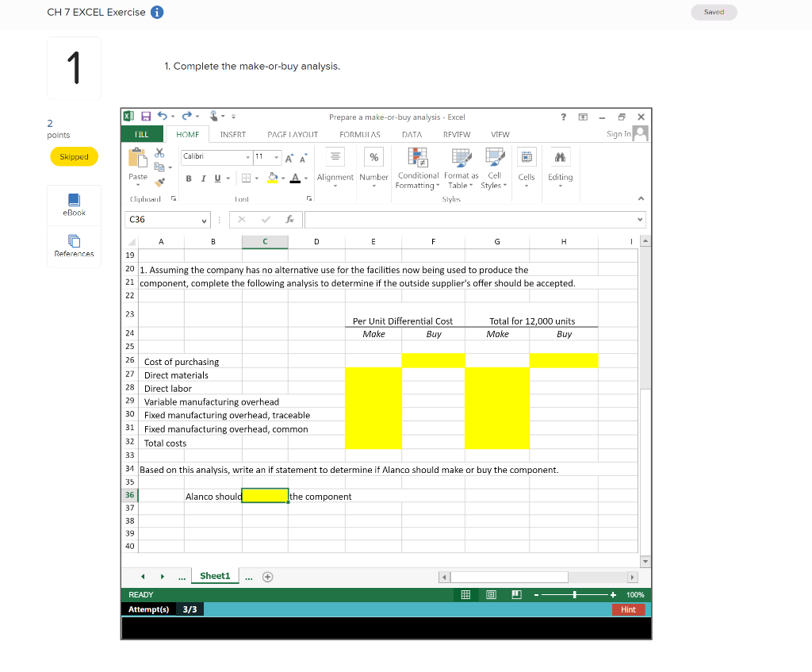Viewport: 812px width, 672px height.
Task: Open Format as Table gallery
Action: coord(461,168)
